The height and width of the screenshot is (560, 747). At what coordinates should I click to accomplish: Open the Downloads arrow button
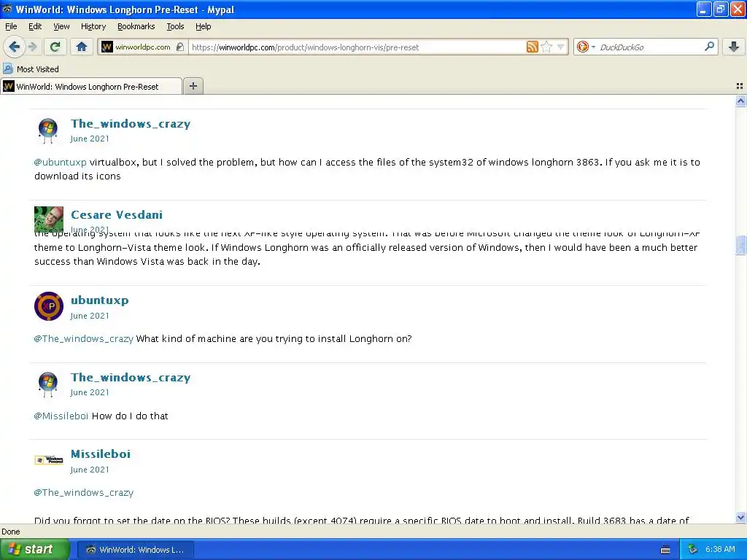734,47
